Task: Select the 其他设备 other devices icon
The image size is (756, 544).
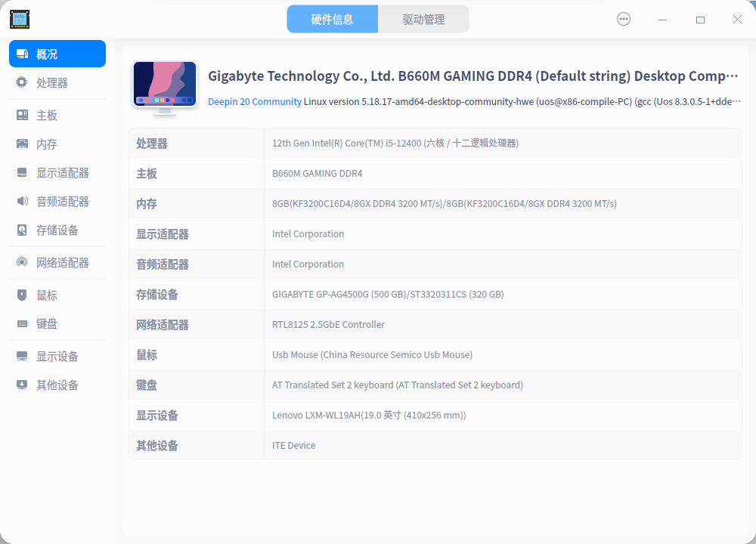Action: point(21,385)
